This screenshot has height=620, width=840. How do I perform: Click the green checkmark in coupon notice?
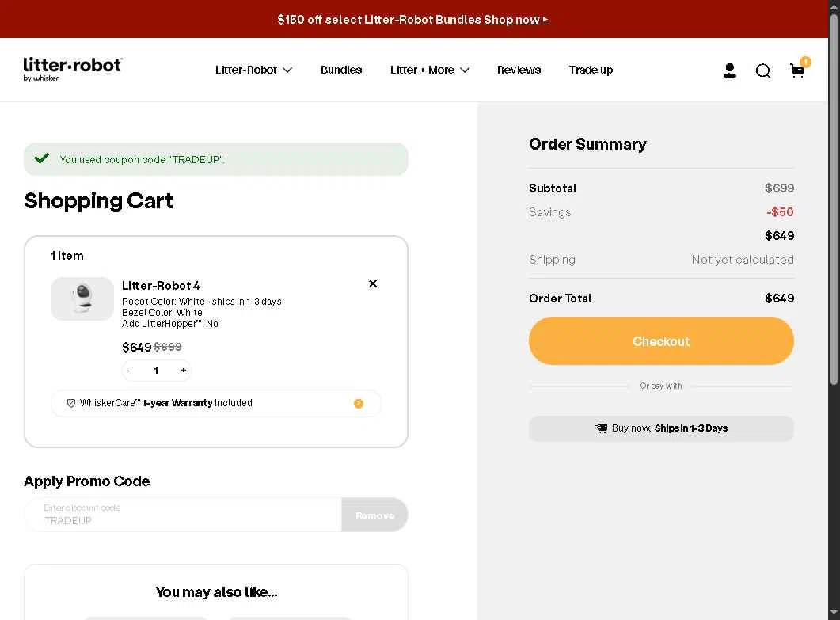point(42,158)
